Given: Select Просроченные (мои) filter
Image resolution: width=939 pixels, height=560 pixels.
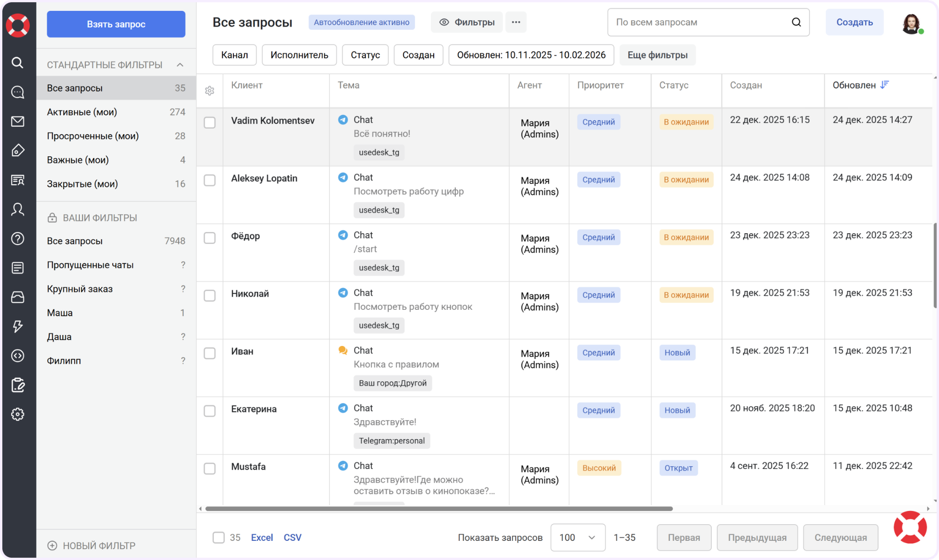Looking at the screenshot, I should coord(116,136).
